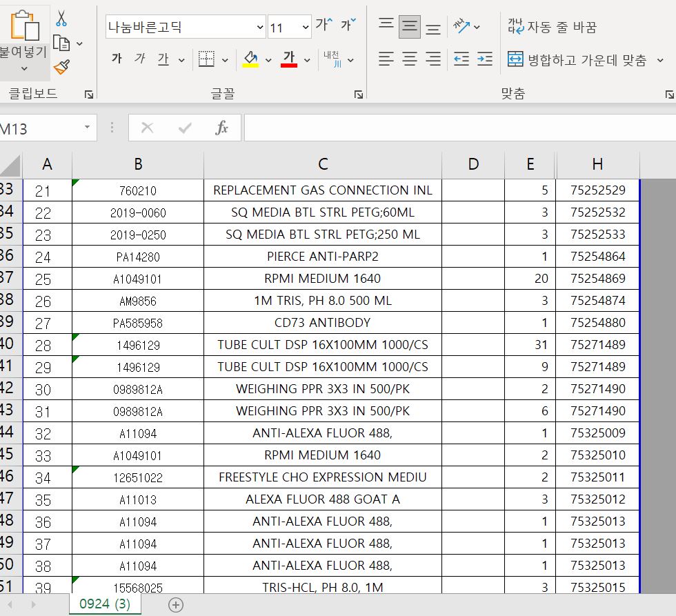
Task: Click the phonetic guide icon
Action: click(x=332, y=59)
